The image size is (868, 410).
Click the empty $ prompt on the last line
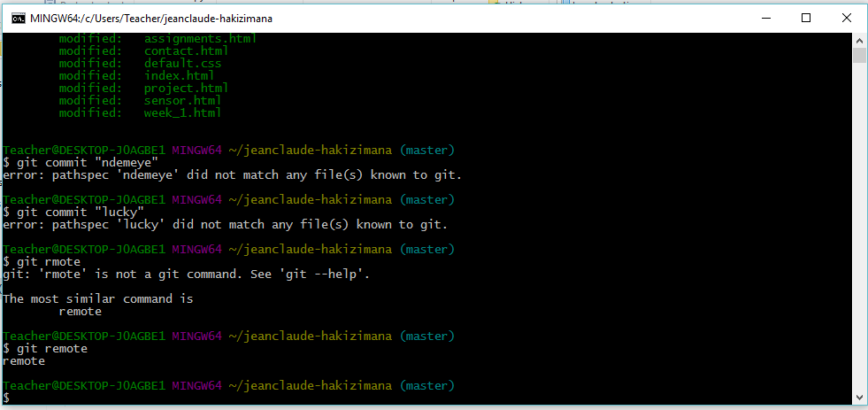[6, 398]
